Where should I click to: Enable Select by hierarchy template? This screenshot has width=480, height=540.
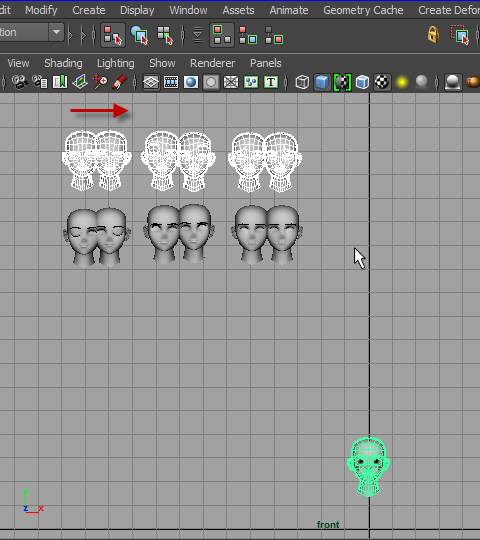pyautogui.click(x=274, y=35)
